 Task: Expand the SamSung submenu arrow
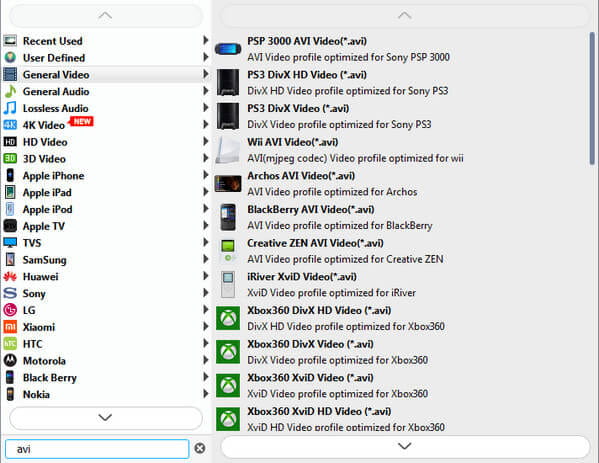206,259
